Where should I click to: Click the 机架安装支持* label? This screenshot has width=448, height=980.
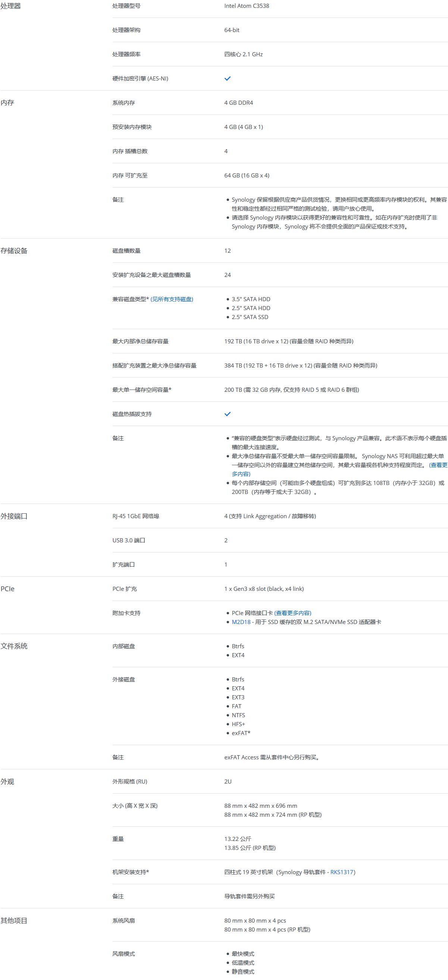pyautogui.click(x=131, y=872)
